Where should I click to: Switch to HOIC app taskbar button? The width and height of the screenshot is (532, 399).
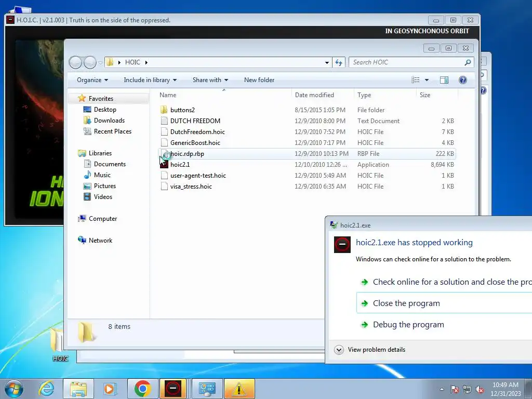coord(173,389)
